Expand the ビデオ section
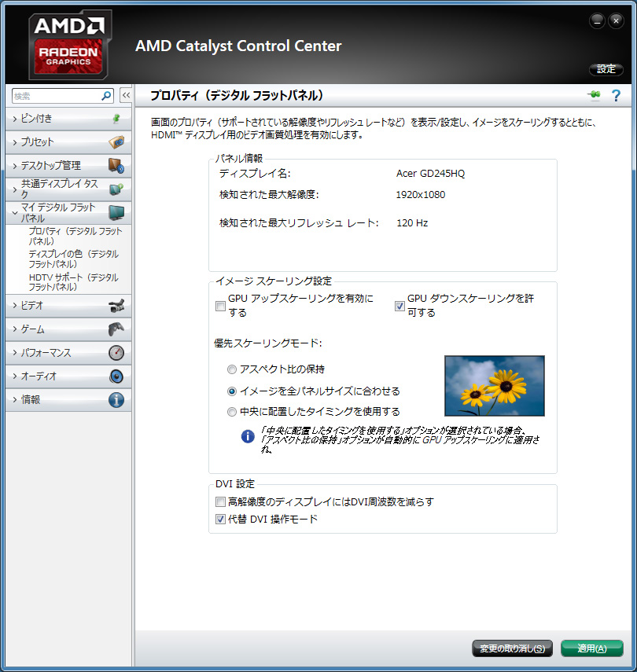The image size is (637, 672). [x=68, y=306]
